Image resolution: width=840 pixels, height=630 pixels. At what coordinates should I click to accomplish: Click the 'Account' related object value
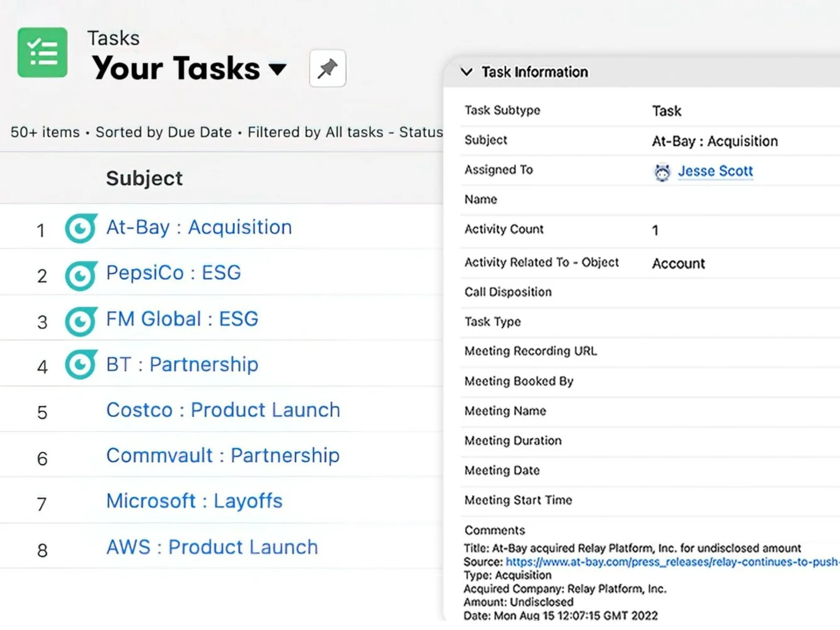[x=678, y=263]
